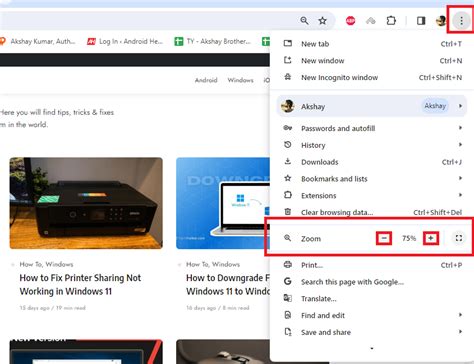
Task: Click the Windows navigation link
Action: pos(240,80)
